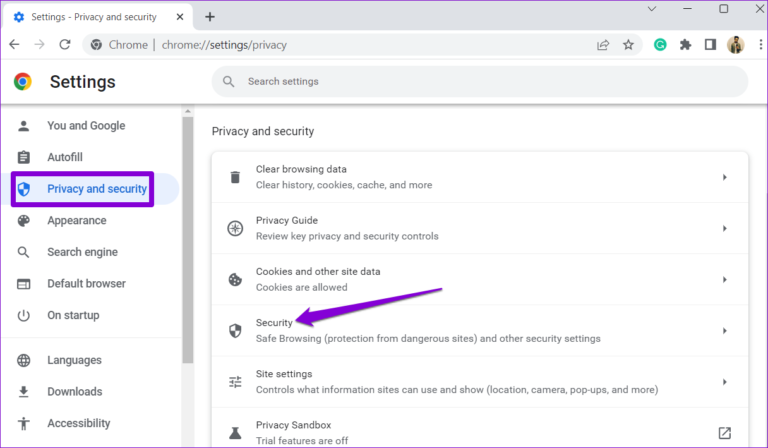The width and height of the screenshot is (768, 448).
Task: Click Clear browsing data title
Action: tap(301, 169)
